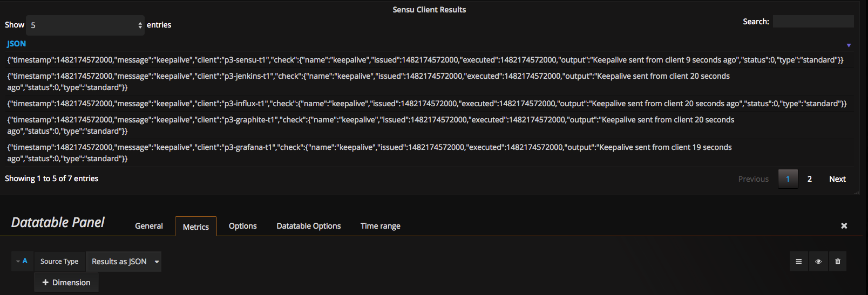Click the sort arrow on the JSON column
The width and height of the screenshot is (868, 295).
[849, 45]
